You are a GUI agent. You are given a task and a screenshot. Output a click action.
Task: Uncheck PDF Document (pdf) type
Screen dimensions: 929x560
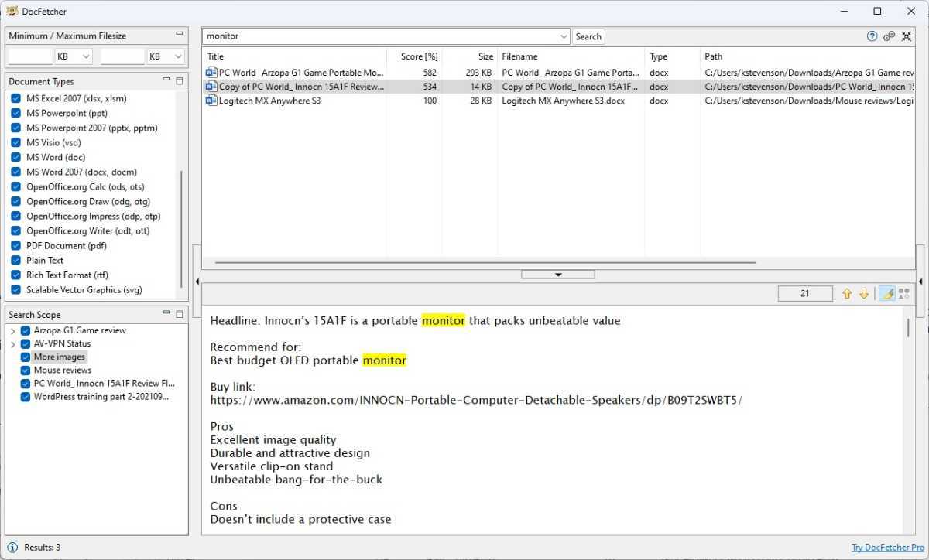click(16, 245)
